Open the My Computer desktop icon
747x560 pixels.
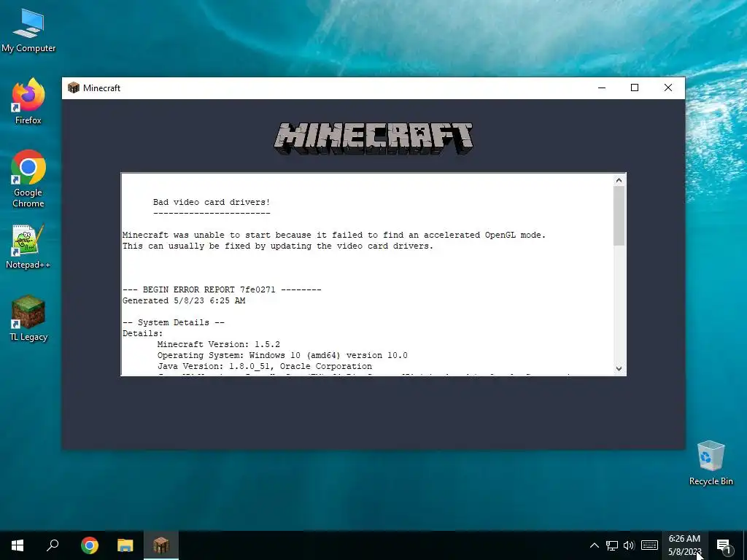click(x=28, y=30)
